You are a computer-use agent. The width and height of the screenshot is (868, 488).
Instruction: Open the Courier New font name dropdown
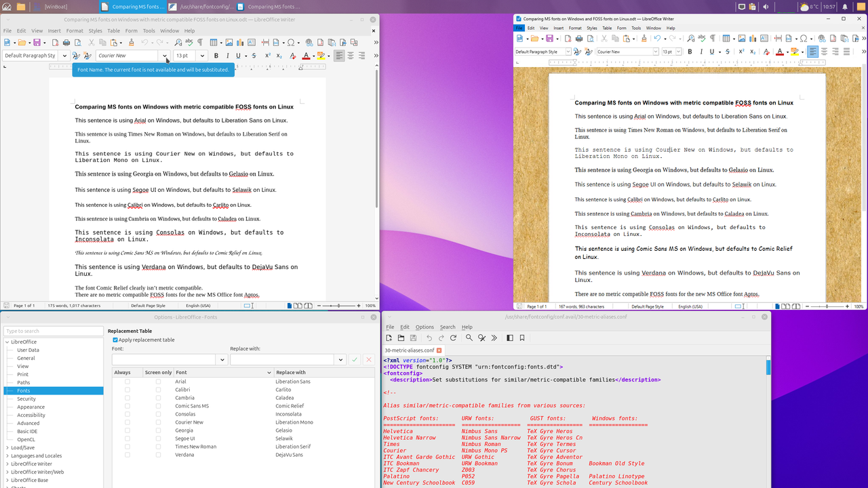[x=163, y=56]
